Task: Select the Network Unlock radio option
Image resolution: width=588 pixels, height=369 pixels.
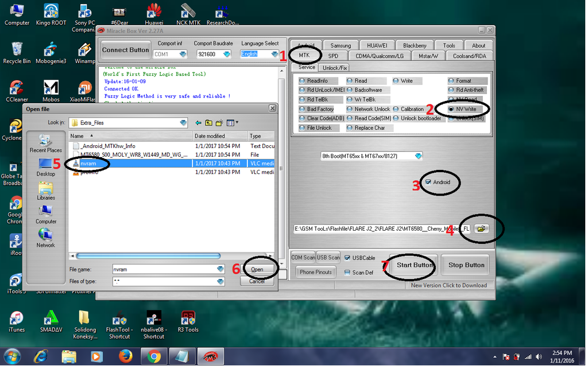Action: [350, 109]
